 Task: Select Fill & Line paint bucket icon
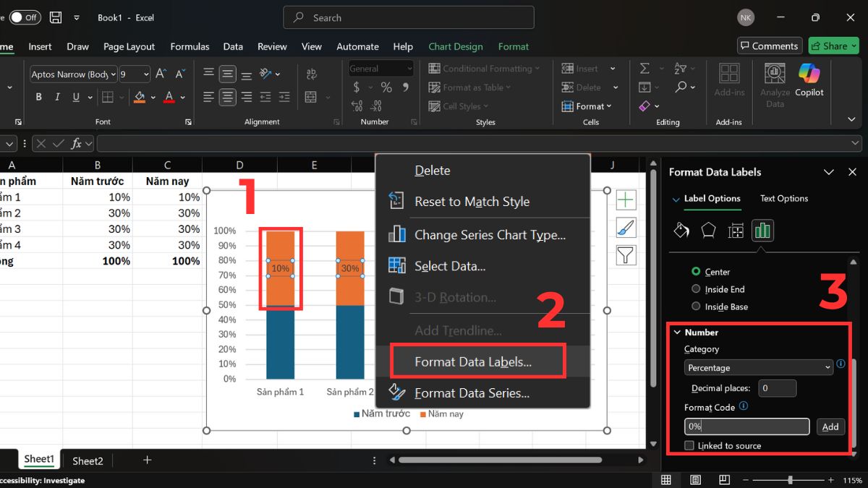click(681, 231)
